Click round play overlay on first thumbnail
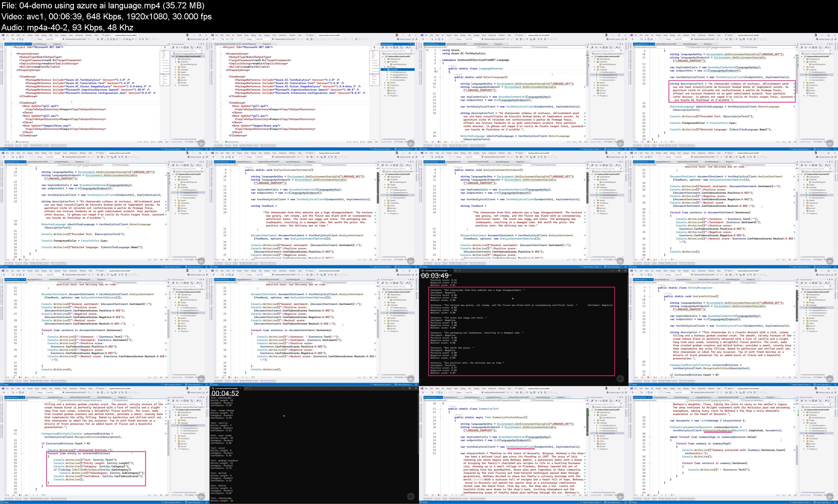Image resolution: width=838 pixels, height=504 pixels. coord(202,143)
